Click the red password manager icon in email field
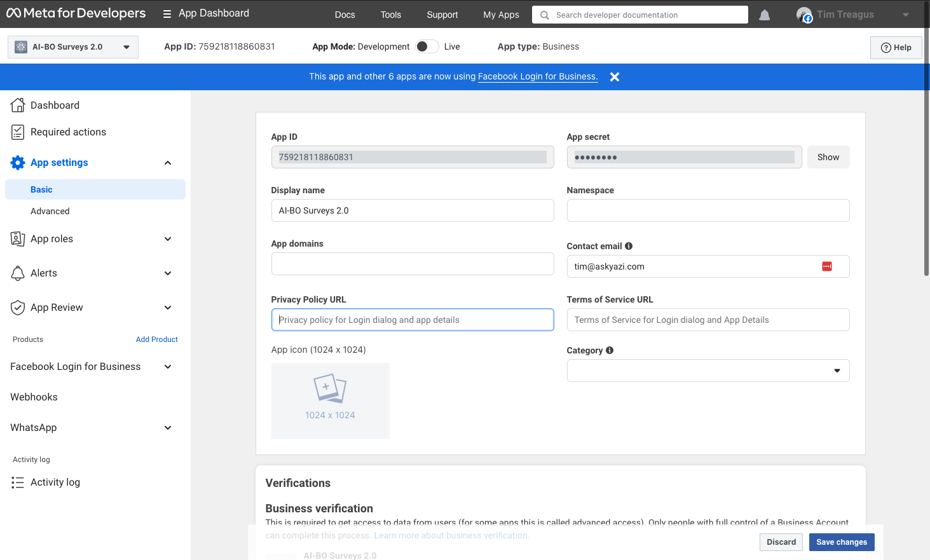The image size is (930, 560). [827, 266]
